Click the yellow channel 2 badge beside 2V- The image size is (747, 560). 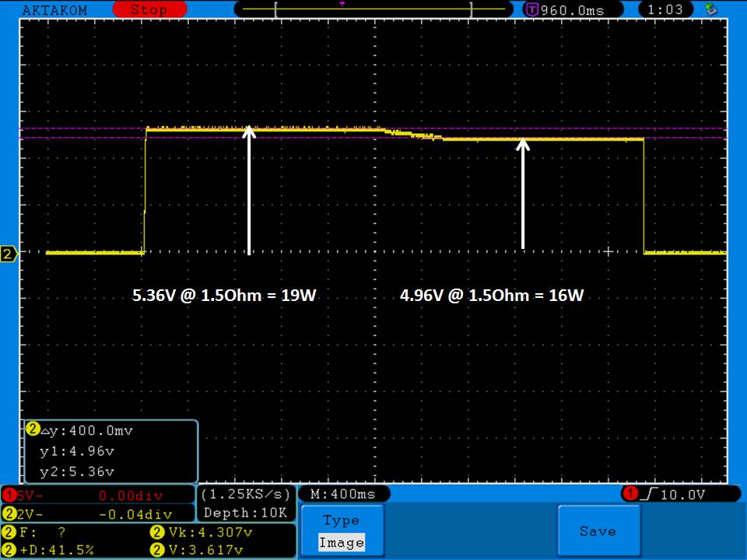[x=9, y=514]
